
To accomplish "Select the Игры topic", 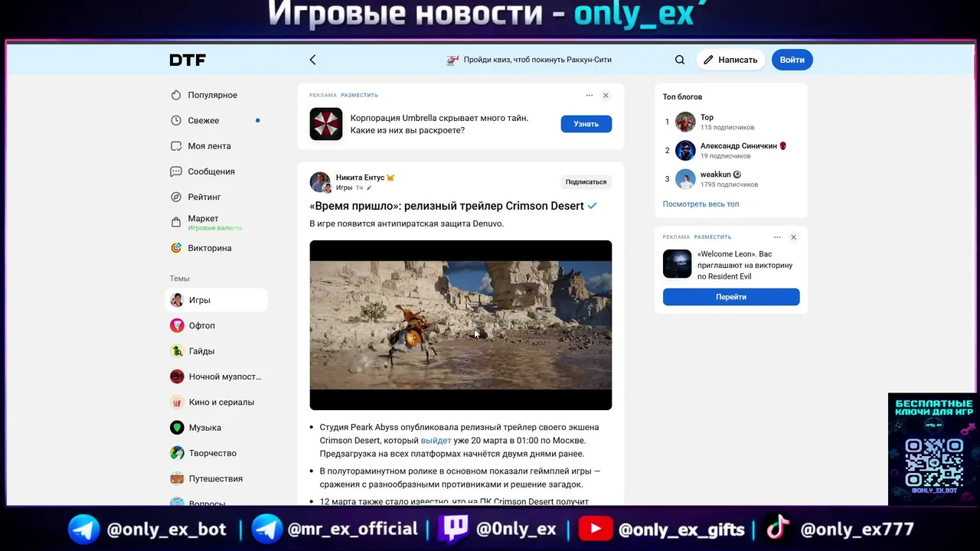I will [x=217, y=300].
